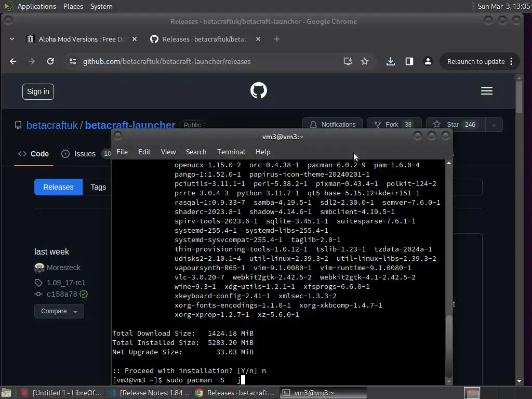Click the terminal vertical scrollbar thumb

[449, 346]
